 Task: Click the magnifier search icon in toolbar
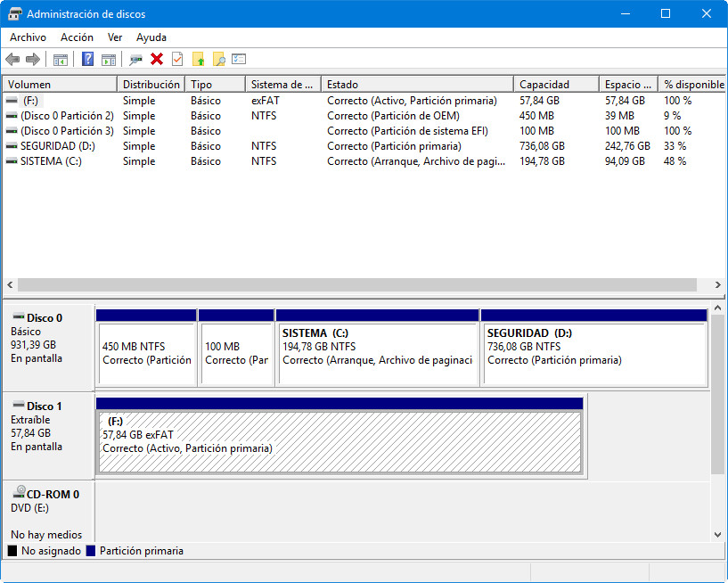click(218, 60)
